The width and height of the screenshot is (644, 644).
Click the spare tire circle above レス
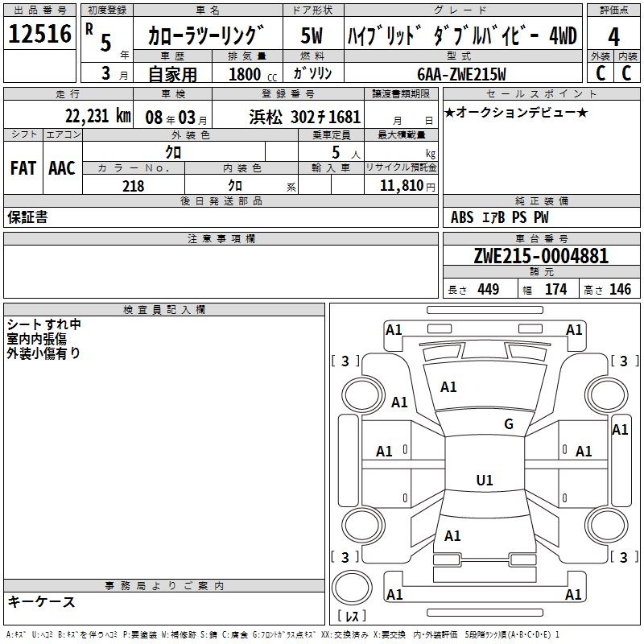352,588
